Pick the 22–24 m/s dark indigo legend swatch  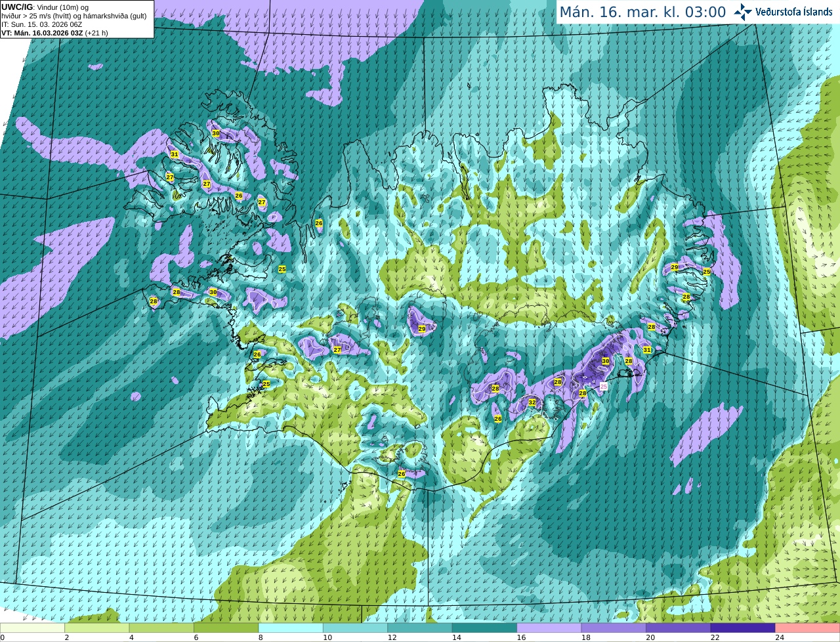743,628
